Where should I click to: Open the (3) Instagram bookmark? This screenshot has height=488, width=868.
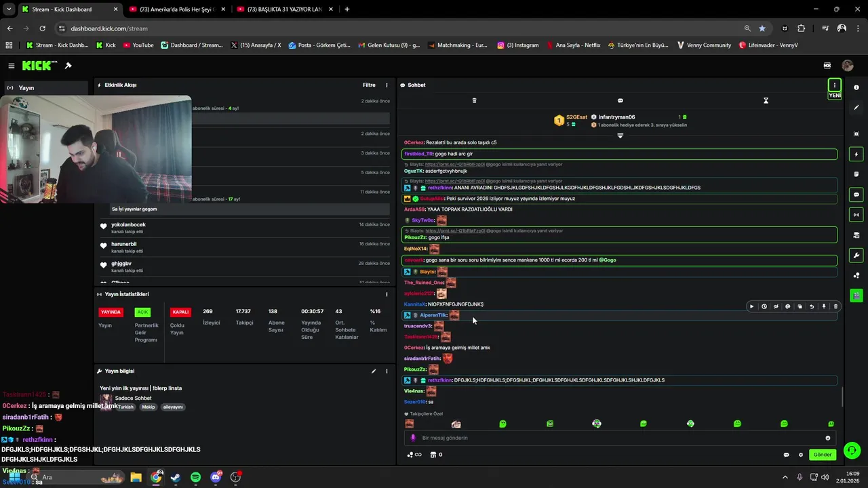click(517, 45)
